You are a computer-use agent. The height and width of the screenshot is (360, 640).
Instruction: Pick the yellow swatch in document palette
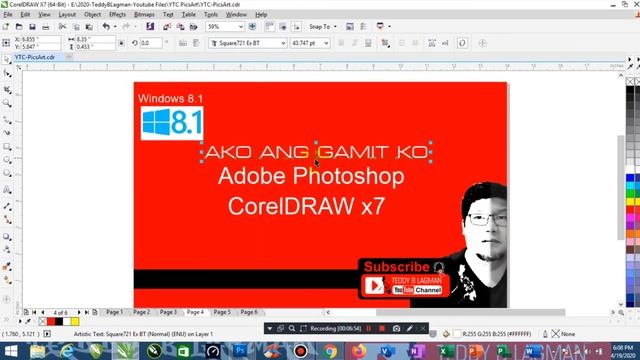pyautogui.click(x=75, y=322)
